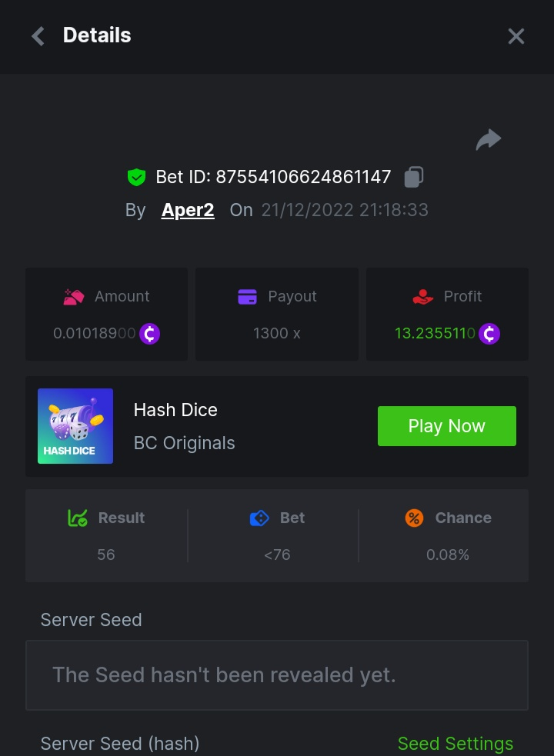This screenshot has height=756, width=554.
Task: Click the Hash Dice game title
Action: click(175, 411)
